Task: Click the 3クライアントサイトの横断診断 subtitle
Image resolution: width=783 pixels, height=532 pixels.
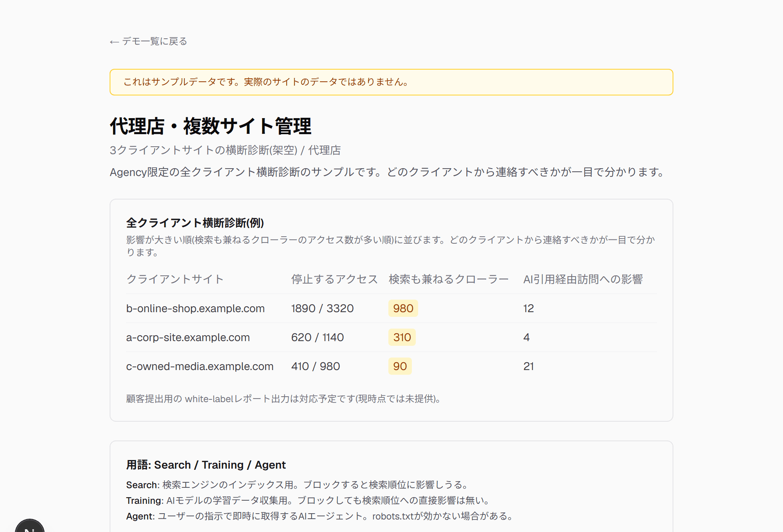Action: click(226, 150)
